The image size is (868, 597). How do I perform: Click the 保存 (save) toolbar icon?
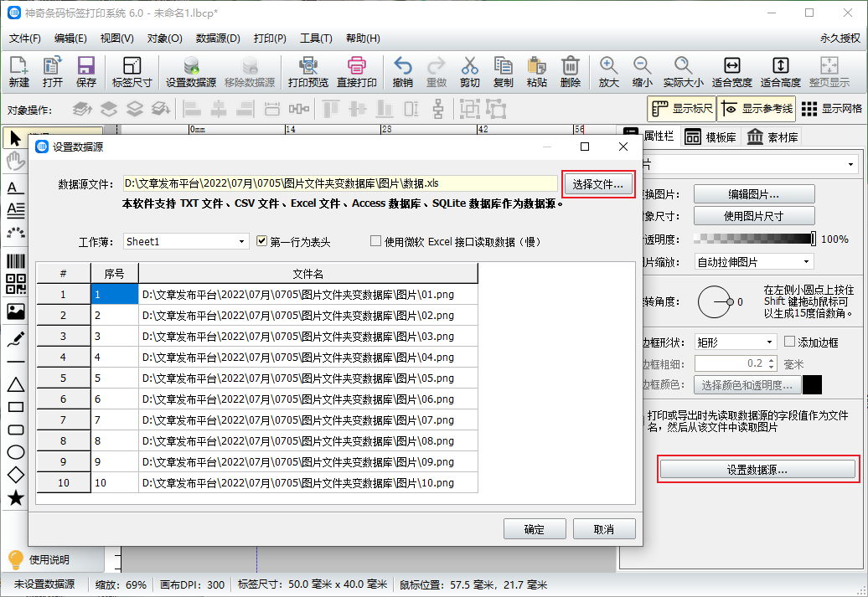85,72
